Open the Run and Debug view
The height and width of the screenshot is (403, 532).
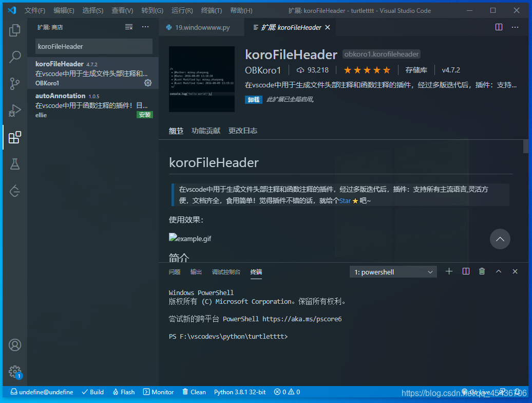(x=14, y=111)
